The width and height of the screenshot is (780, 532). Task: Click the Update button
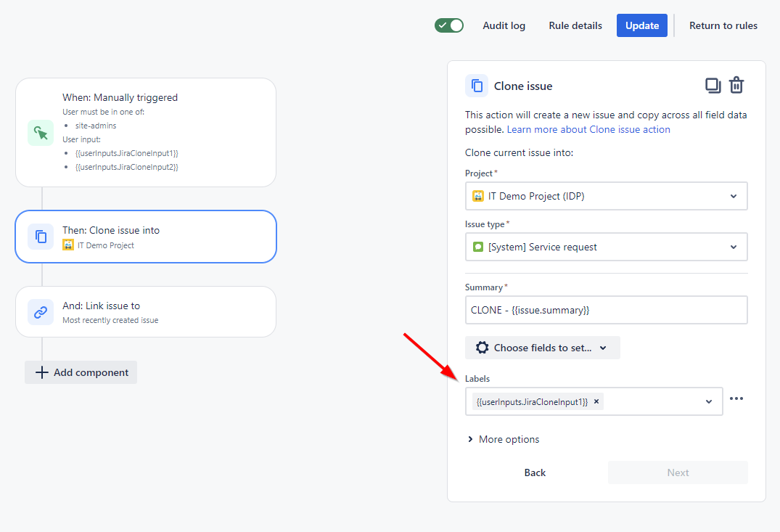641,25
